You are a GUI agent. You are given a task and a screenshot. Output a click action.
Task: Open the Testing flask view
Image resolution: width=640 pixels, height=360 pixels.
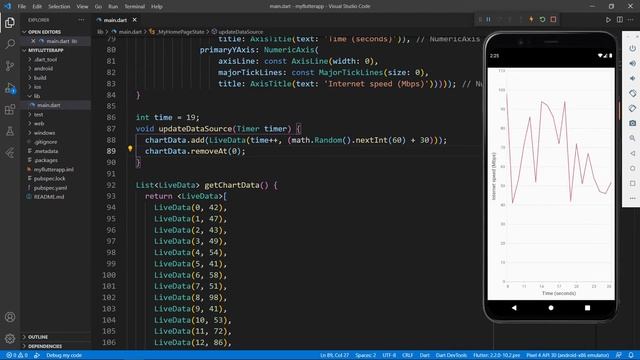pyautogui.click(x=10, y=131)
